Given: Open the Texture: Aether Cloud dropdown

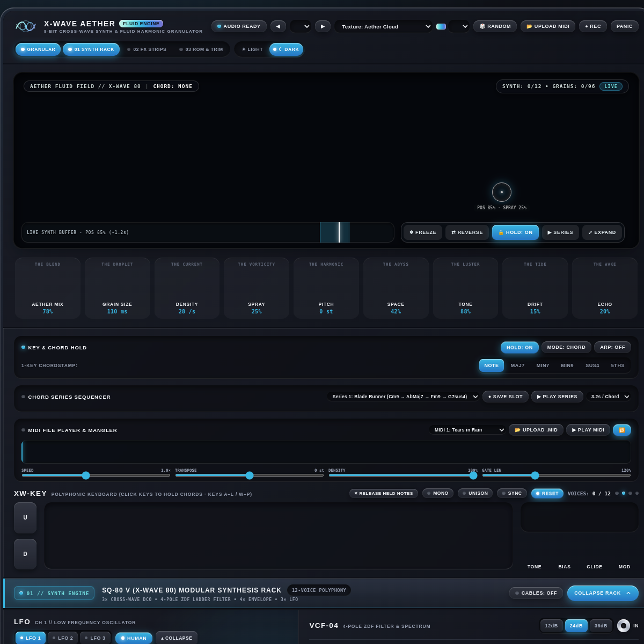Looking at the screenshot, I should click(384, 26).
